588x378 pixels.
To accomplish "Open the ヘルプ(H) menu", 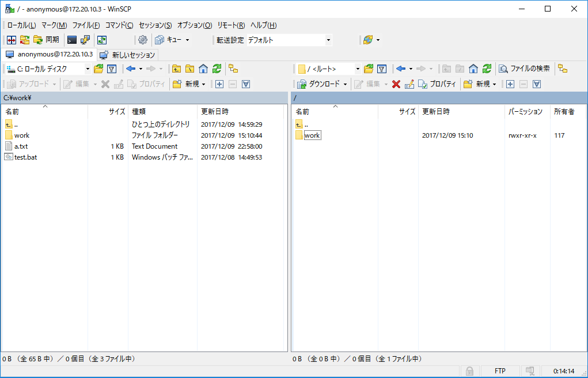I will coord(264,25).
